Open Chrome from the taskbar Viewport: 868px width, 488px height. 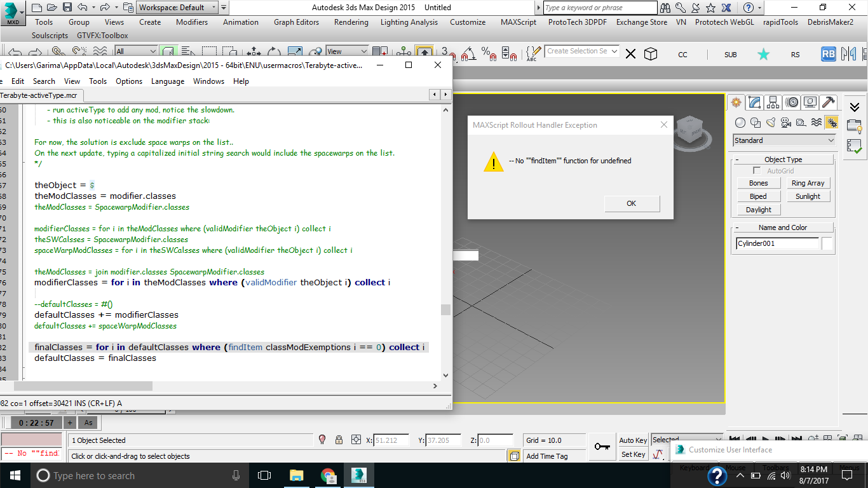[328, 475]
